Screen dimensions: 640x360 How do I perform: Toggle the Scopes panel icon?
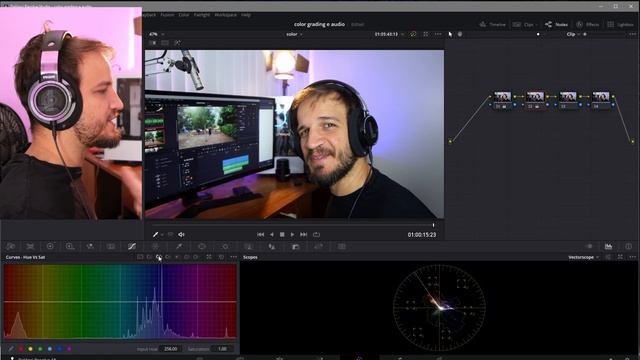608,246
